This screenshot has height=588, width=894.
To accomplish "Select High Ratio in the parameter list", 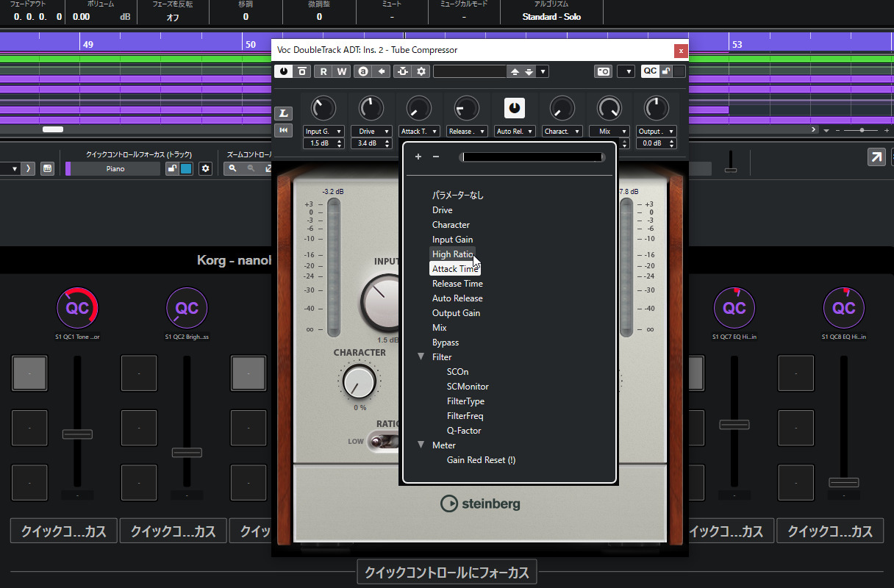I will pos(452,254).
